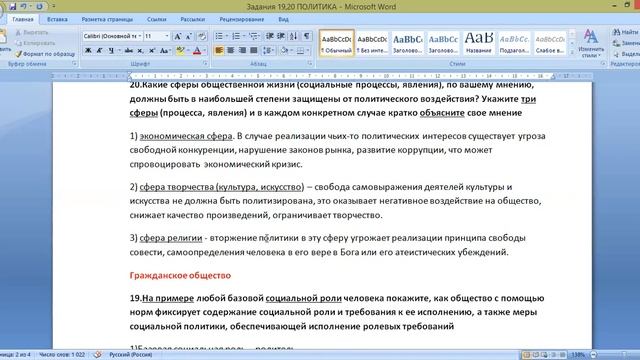Viewport: 640px width, 360px height.
Task: Click zoom out minus in status bar
Action: [593, 355]
